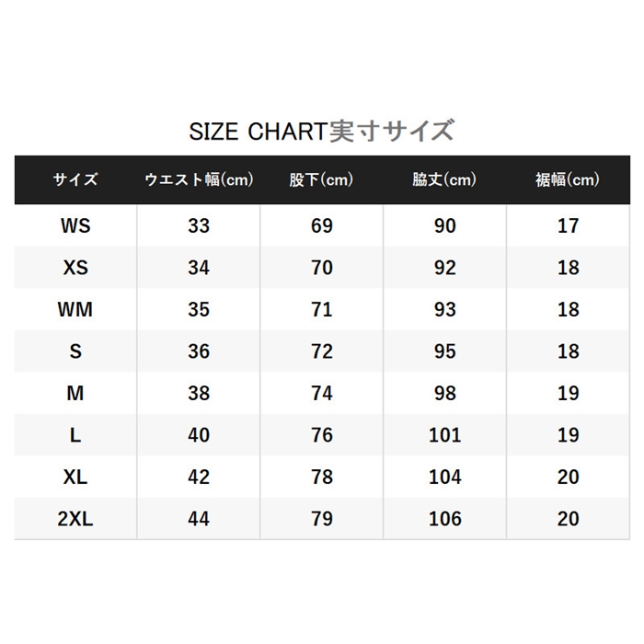Select the 股下(cm) column header

(321, 180)
